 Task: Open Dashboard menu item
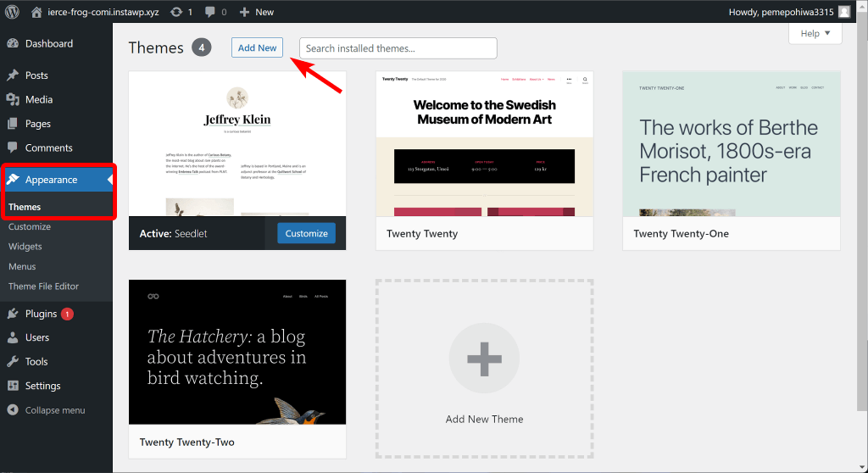pos(48,43)
